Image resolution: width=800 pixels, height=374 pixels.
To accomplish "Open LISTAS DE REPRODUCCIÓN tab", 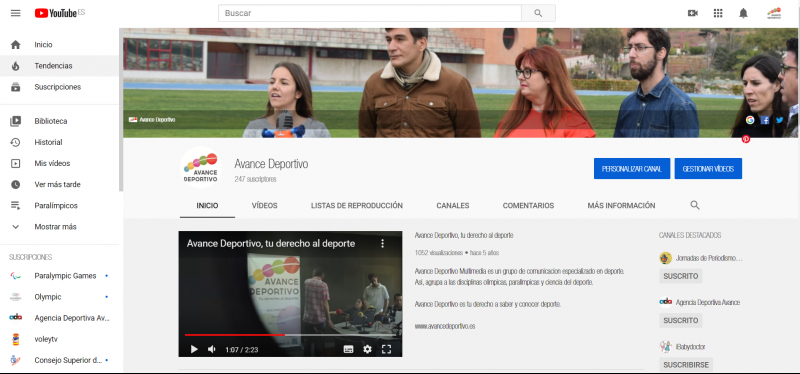I will (x=357, y=206).
